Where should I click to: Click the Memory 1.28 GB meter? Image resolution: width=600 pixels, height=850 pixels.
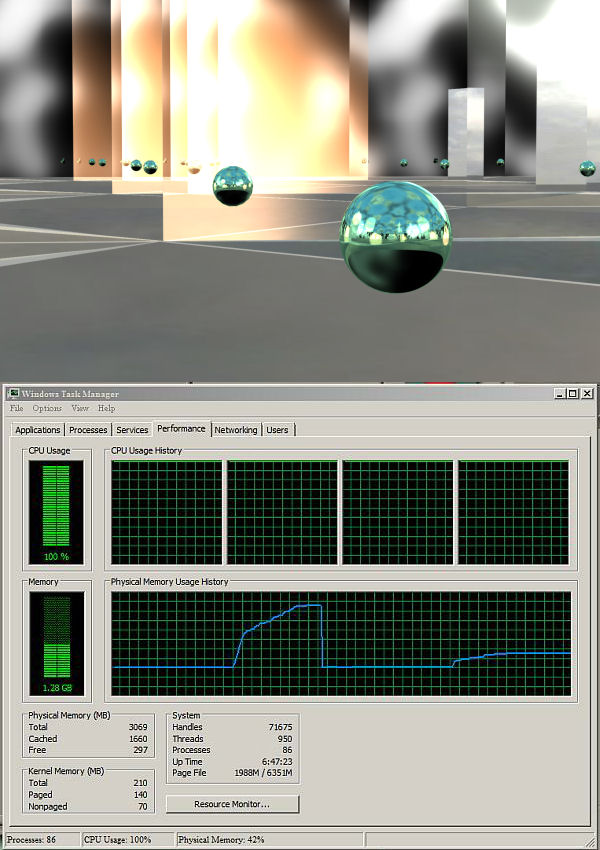56,643
